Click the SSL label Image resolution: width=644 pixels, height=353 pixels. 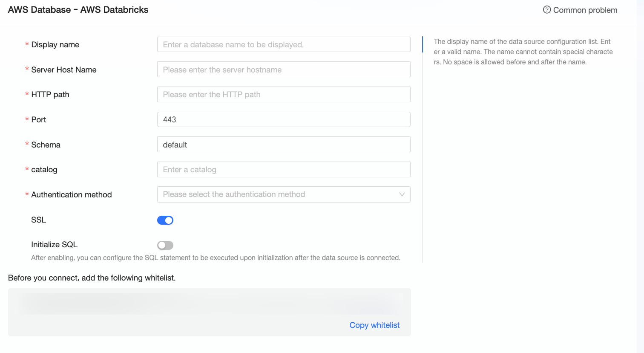click(x=38, y=220)
